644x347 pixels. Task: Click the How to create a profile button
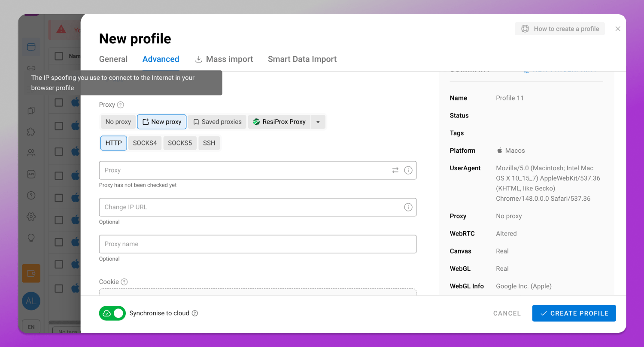tap(560, 29)
